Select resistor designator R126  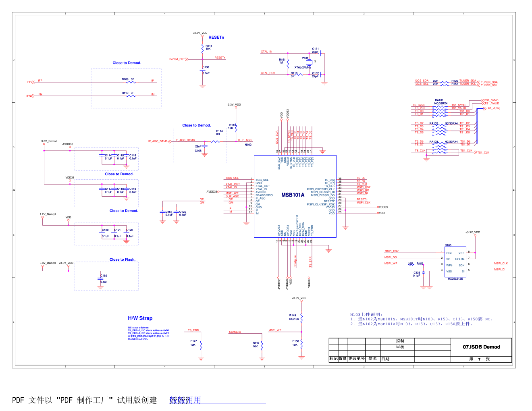point(455,81)
